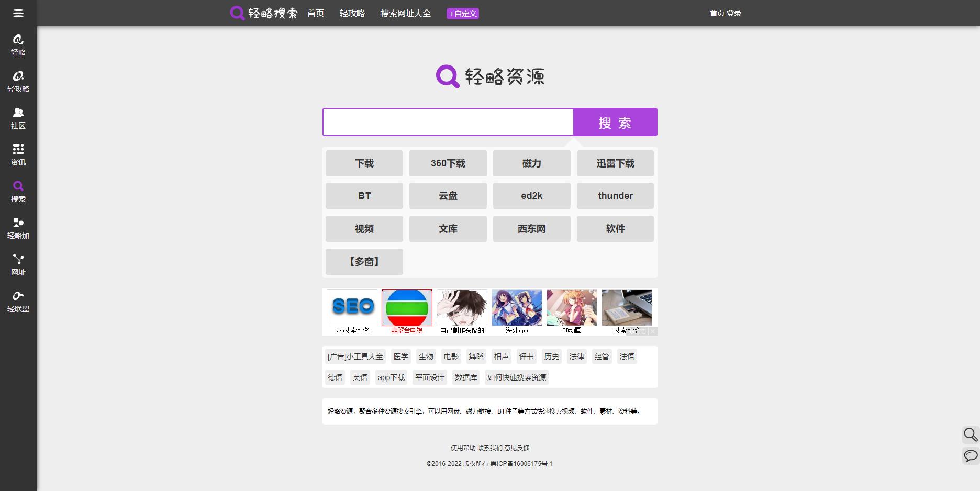Expand the hamburger menu at top left
980x491 pixels.
[x=18, y=13]
